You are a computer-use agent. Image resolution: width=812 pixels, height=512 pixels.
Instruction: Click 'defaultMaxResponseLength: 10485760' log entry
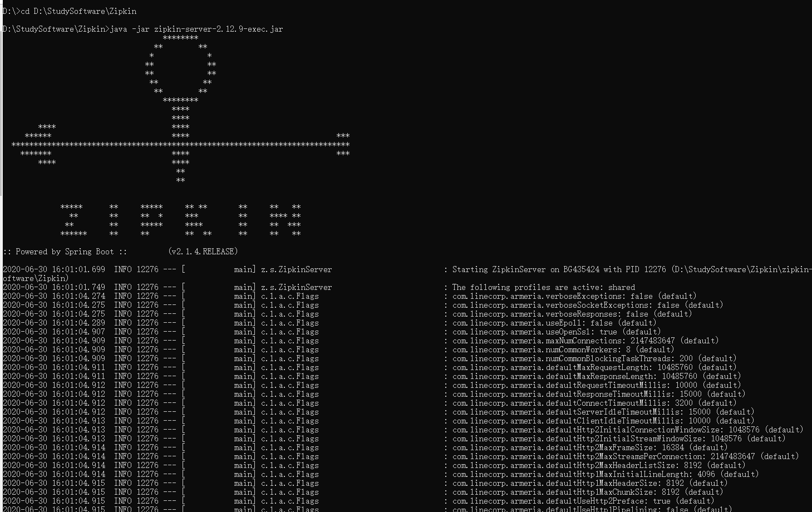(622, 376)
